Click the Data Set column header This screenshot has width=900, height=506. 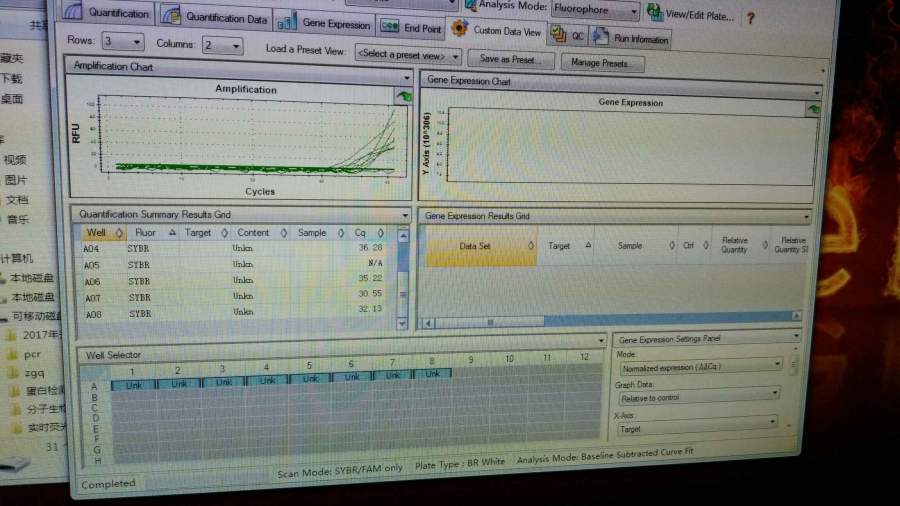click(480, 246)
